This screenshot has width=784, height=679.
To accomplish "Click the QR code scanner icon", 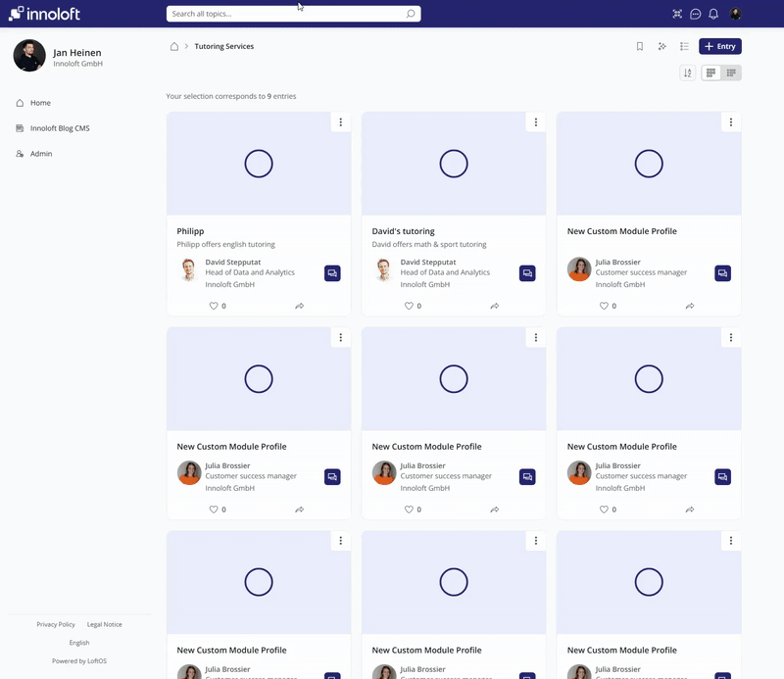I will [x=676, y=14].
